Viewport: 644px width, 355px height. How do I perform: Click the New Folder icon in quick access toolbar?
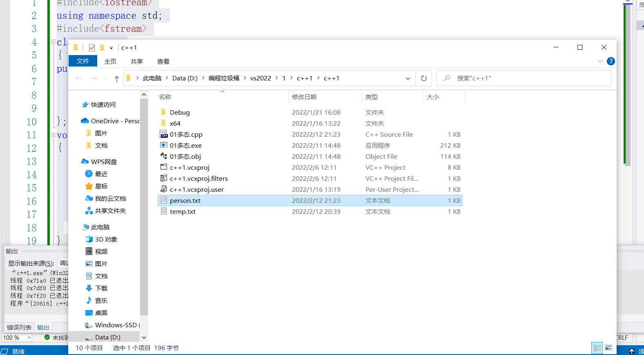pyautogui.click(x=102, y=48)
